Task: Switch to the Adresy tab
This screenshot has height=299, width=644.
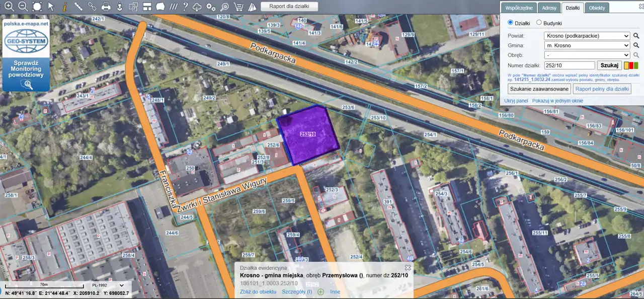Action: click(x=549, y=8)
